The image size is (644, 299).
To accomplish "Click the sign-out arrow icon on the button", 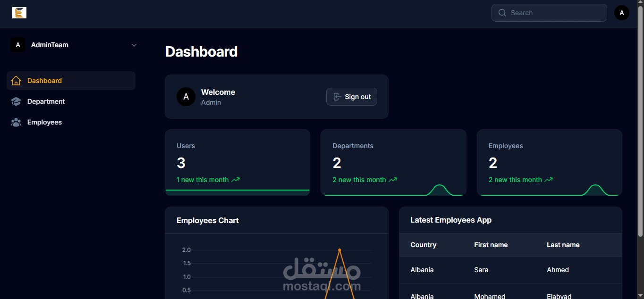I will point(337,96).
